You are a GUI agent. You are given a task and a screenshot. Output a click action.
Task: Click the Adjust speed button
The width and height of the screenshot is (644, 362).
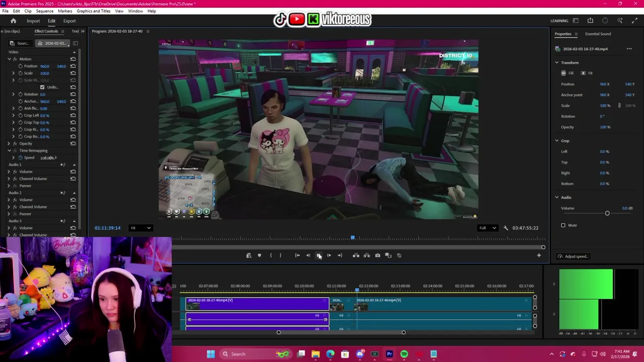pos(573,256)
